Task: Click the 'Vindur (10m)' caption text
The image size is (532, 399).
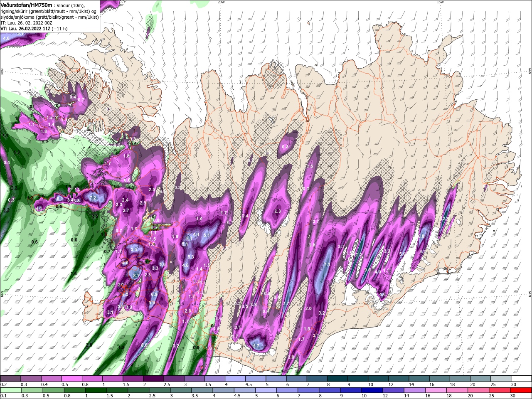Action: tap(70, 5)
